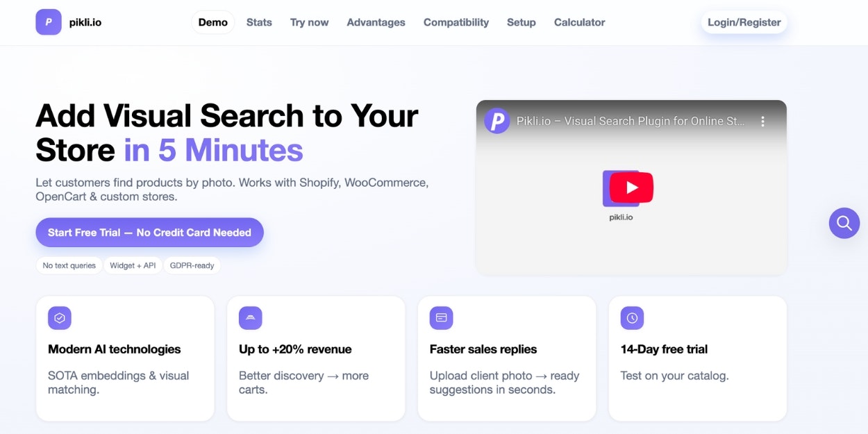
Task: Open the Calculator nav item
Action: [x=580, y=22]
